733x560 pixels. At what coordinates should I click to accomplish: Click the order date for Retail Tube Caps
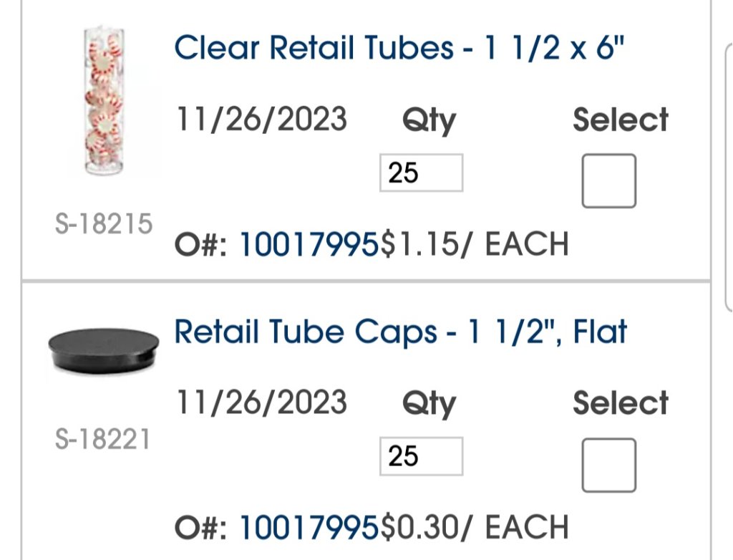point(262,402)
